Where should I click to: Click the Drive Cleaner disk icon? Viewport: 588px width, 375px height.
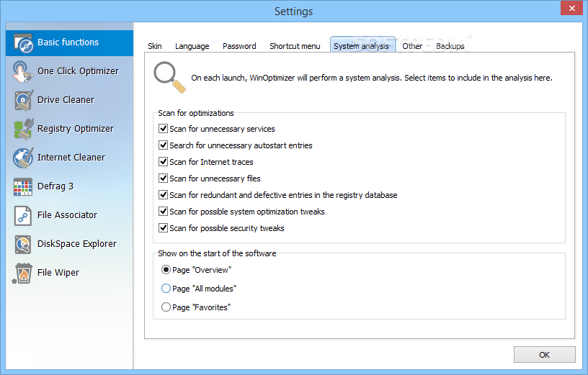(24, 100)
